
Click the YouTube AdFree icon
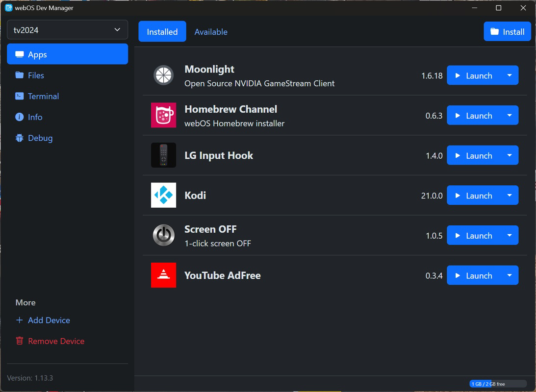(163, 275)
